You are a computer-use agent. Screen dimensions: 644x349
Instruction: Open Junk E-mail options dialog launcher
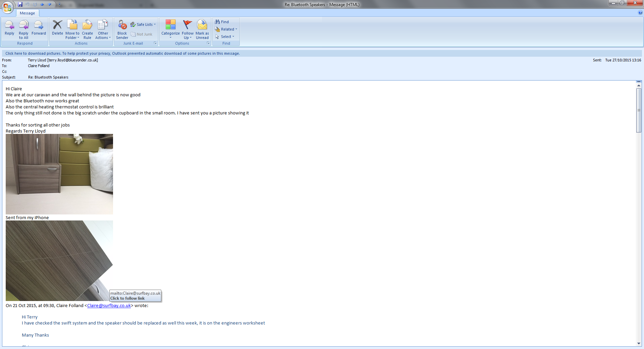click(155, 43)
